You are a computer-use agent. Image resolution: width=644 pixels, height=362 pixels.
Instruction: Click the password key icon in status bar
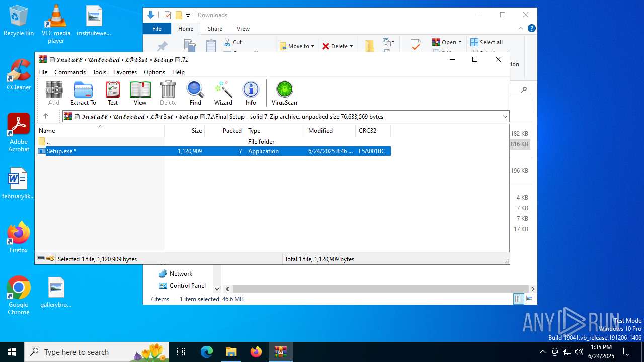pyautogui.click(x=50, y=259)
